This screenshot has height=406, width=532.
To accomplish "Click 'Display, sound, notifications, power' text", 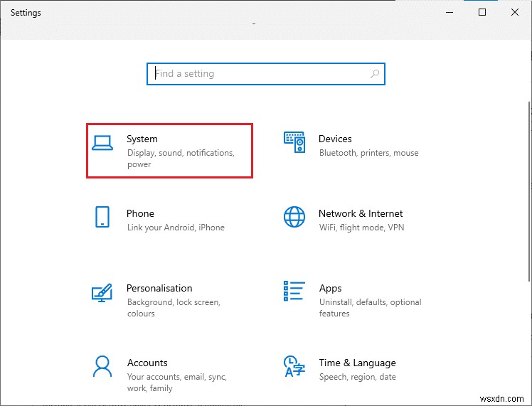I will click(181, 159).
